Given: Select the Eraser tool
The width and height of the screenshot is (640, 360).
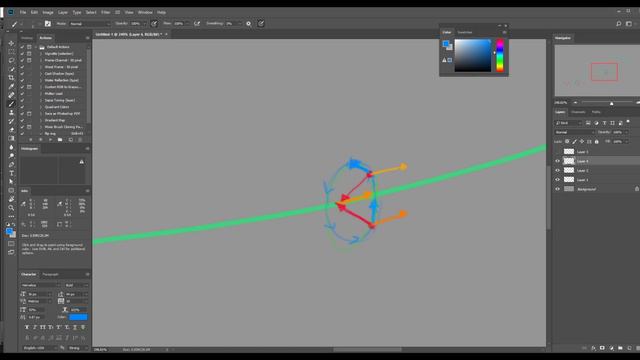Looking at the screenshot, I should 11,130.
